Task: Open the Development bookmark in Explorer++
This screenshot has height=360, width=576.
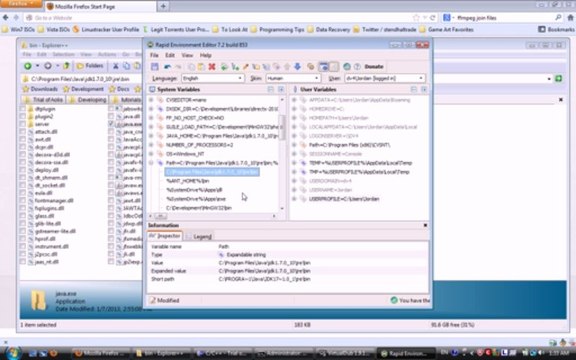Action: 83,89
